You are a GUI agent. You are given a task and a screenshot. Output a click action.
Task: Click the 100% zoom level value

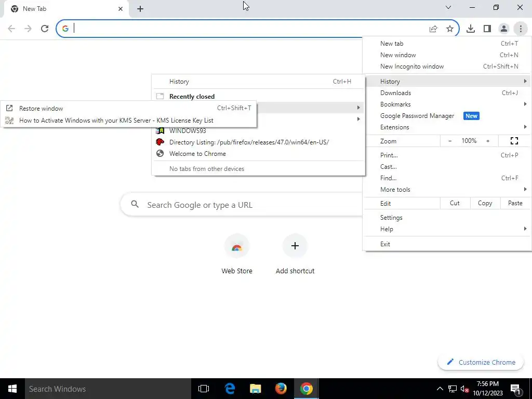tap(469, 141)
